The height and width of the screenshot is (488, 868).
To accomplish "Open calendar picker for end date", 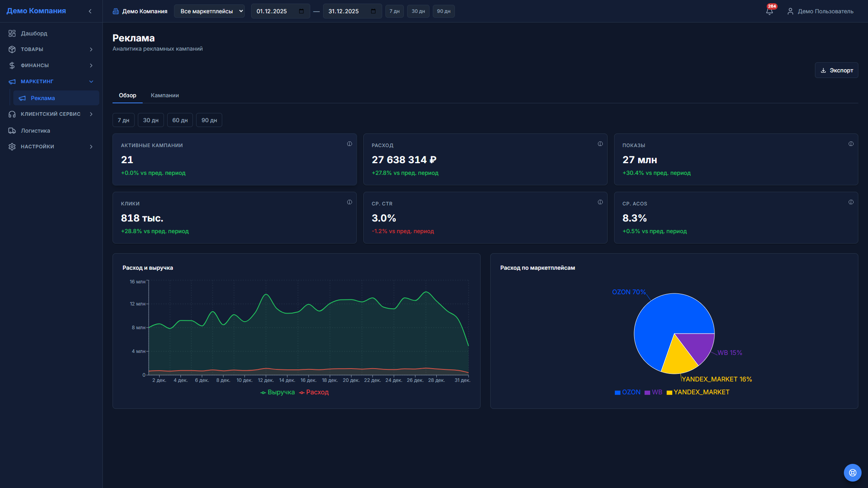I will [x=373, y=11].
